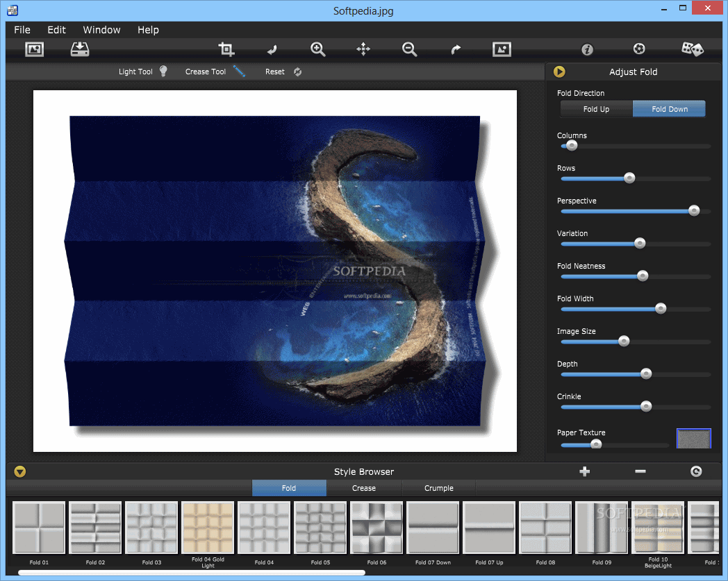The image size is (728, 581).
Task: Add a style with plus icon
Action: (584, 471)
